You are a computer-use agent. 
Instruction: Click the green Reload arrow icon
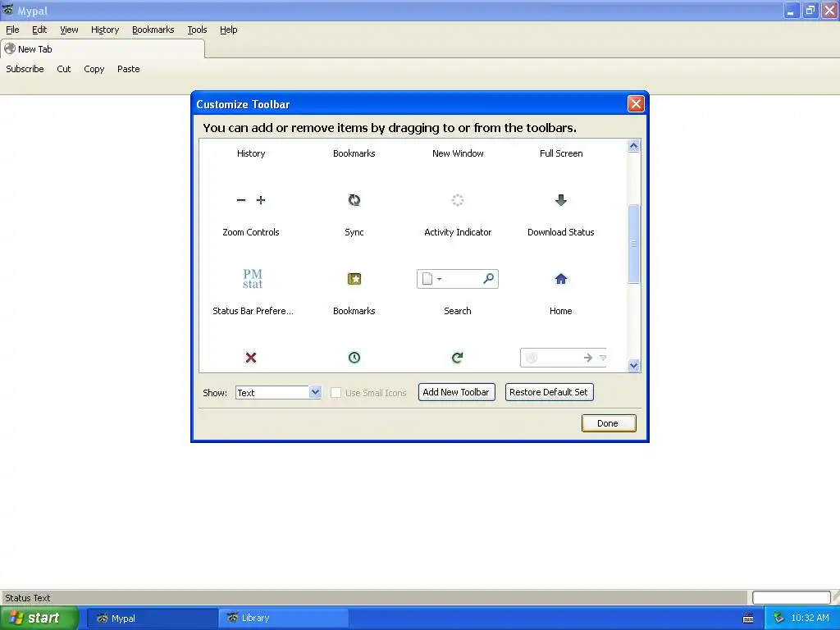458,358
